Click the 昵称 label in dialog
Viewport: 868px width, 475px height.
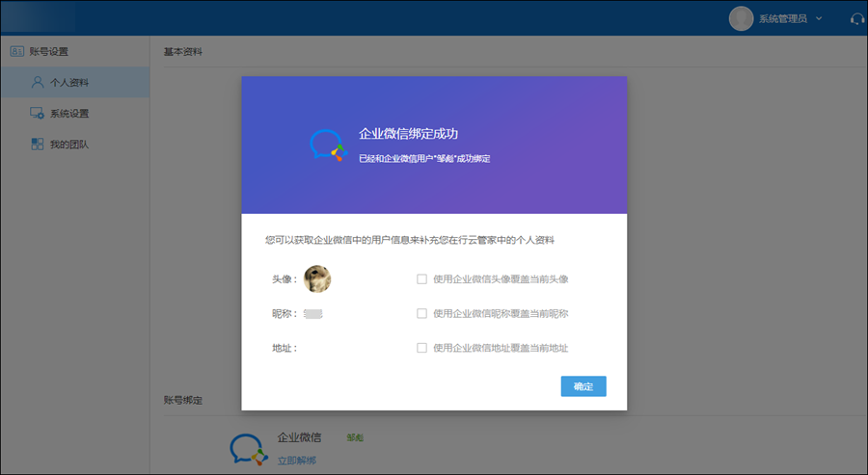point(285,313)
